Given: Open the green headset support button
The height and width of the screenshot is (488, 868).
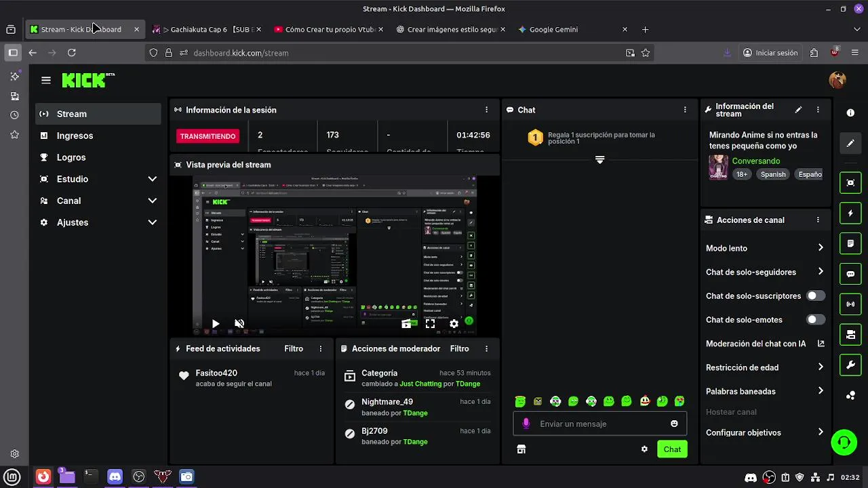Looking at the screenshot, I should [844, 443].
